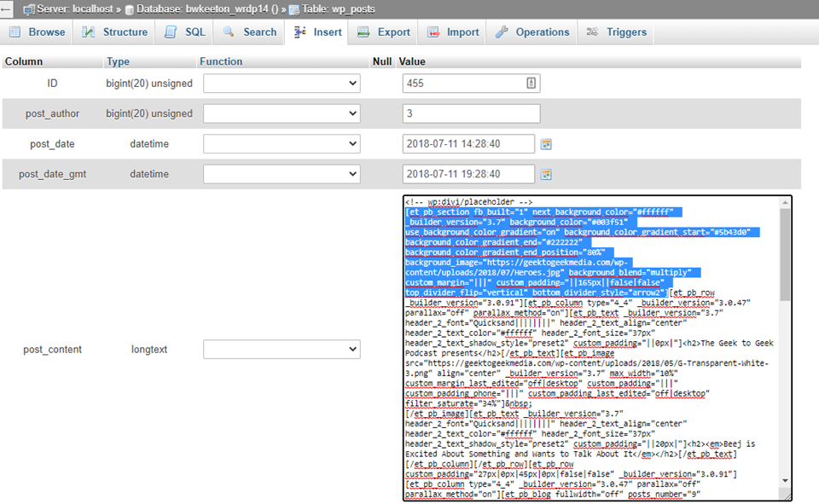Increment the ID value with its stepper arrow
The width and height of the screenshot is (819, 504).
[531, 80]
